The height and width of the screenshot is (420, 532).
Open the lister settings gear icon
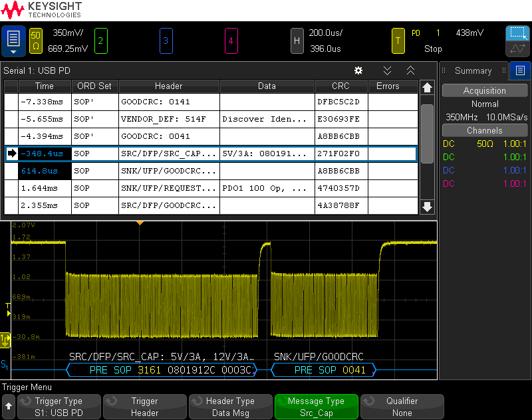click(x=358, y=70)
